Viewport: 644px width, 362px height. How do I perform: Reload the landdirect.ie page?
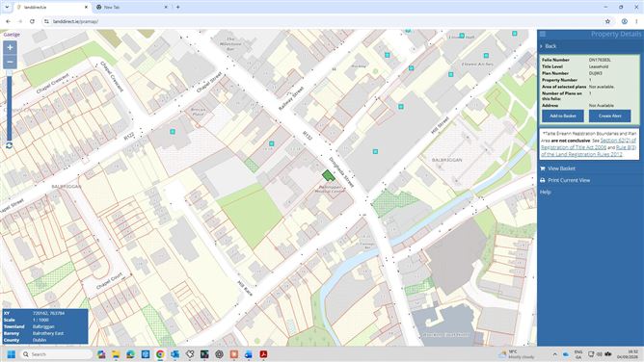coord(32,21)
